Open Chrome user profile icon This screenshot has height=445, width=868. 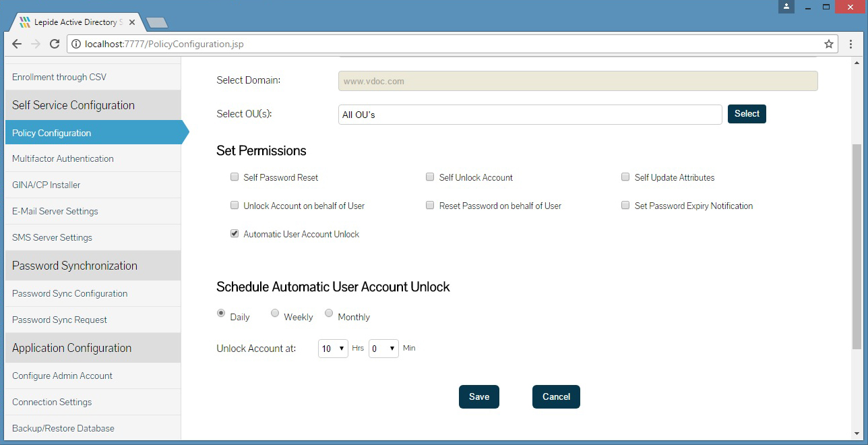coord(786,7)
